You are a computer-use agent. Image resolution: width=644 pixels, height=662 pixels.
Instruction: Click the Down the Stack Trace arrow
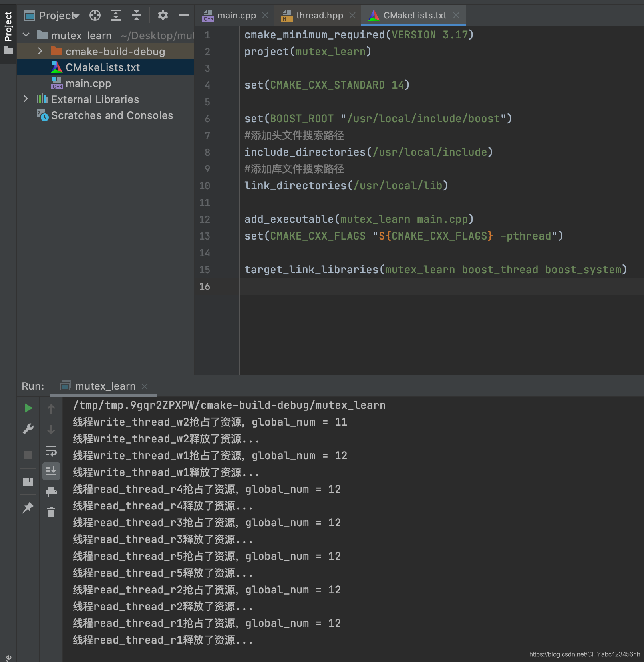pyautogui.click(x=51, y=430)
